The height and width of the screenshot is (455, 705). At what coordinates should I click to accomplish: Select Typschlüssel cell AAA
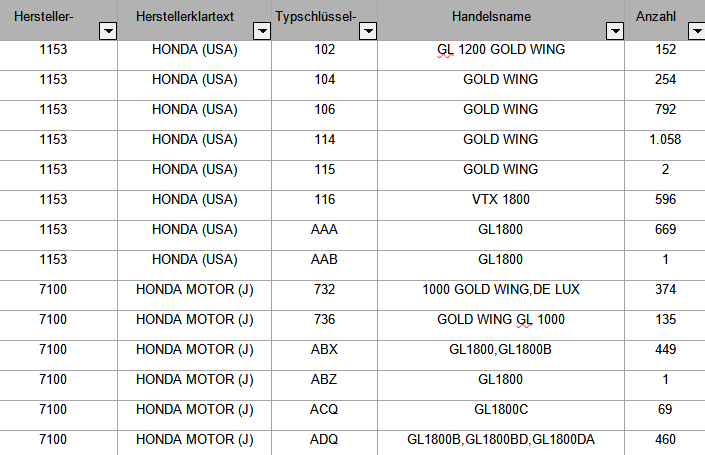point(325,235)
